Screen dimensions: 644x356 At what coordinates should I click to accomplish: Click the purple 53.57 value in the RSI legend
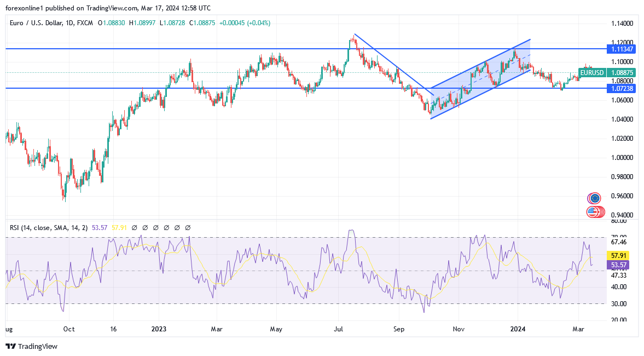[x=100, y=227]
